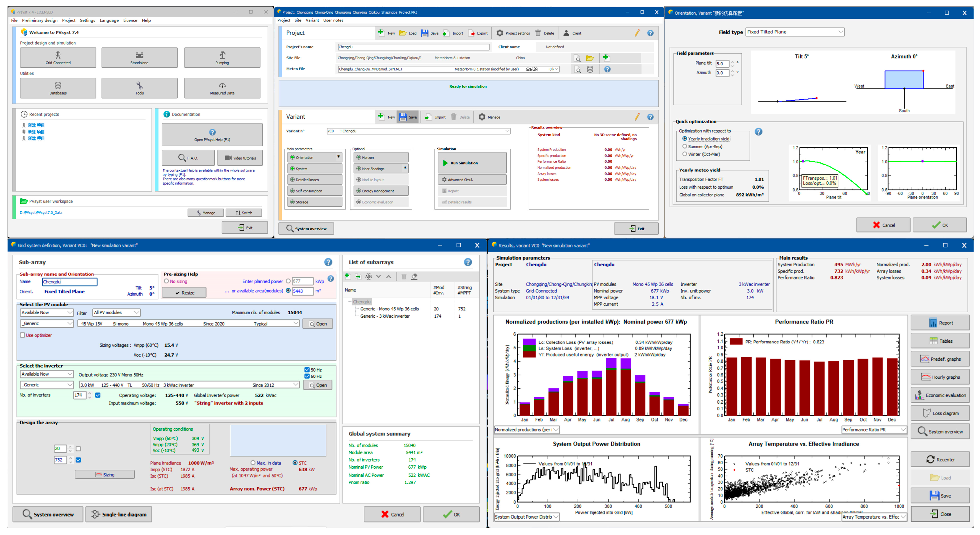Increase Plane tilt with stepper arrow
Screen dimensions: 980x535
[732, 62]
